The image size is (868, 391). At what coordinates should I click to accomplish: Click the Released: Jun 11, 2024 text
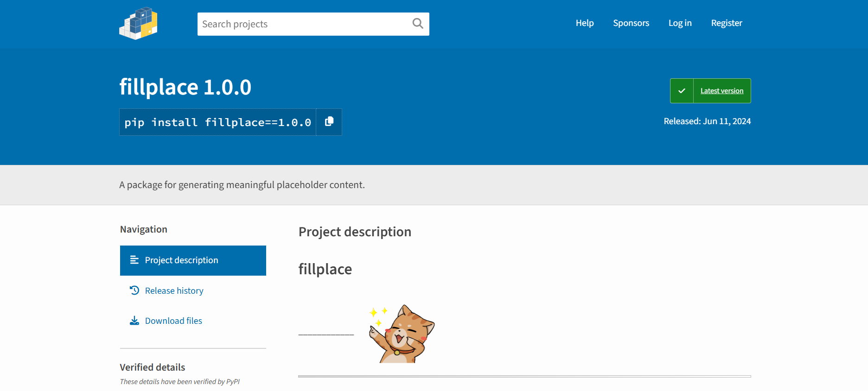pos(707,121)
